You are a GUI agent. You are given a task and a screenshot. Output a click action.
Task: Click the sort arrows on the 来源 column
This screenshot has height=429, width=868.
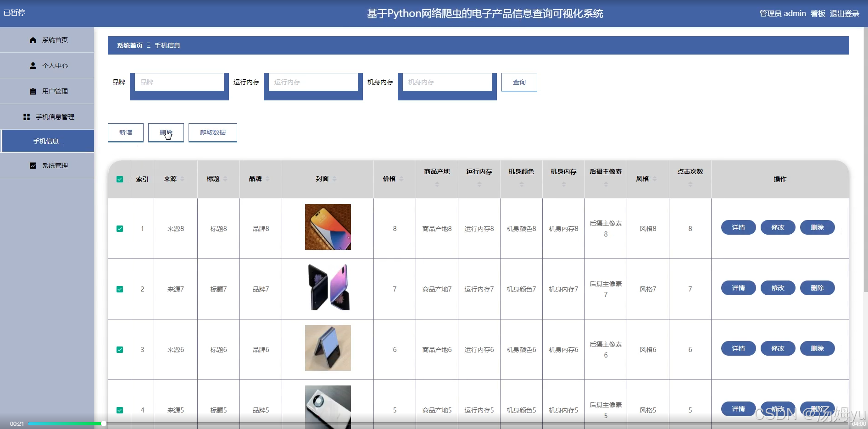182,179
